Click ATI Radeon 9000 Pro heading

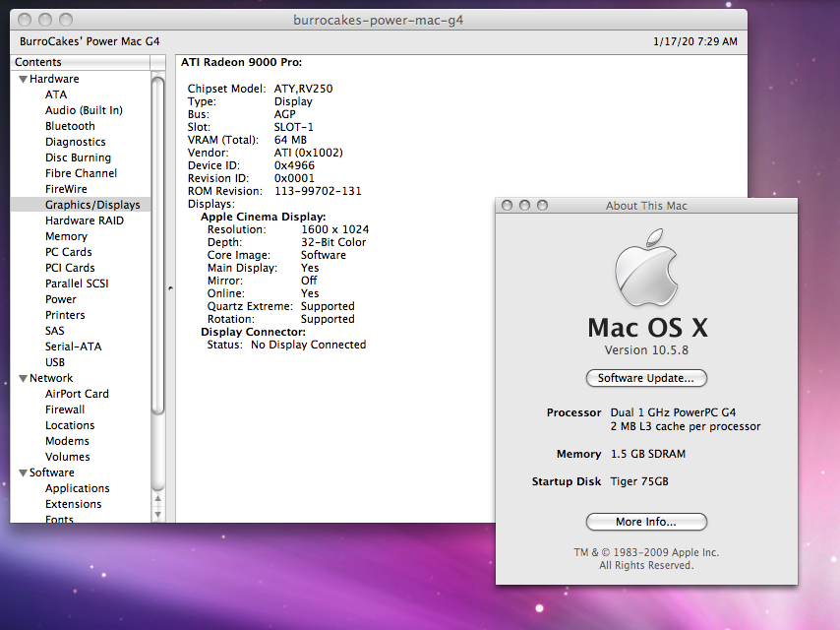pos(241,62)
